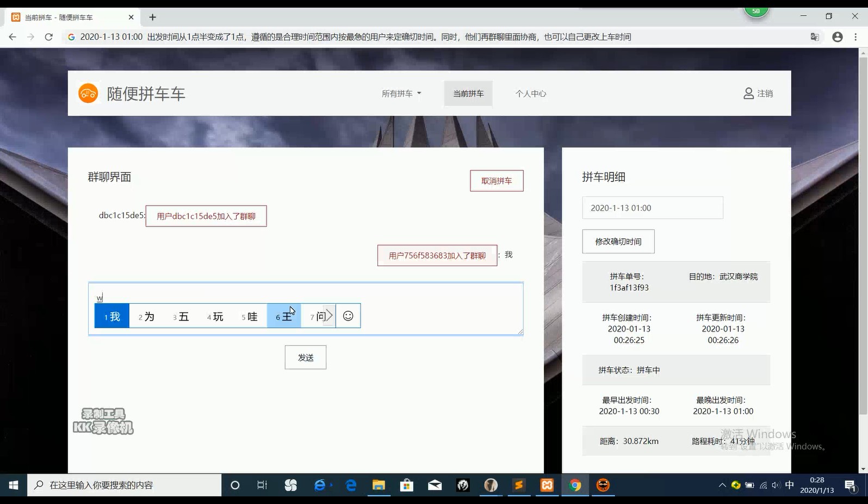The width and height of the screenshot is (868, 504).
Task: Open the 所有拼车 dropdown menu
Action: tap(401, 94)
